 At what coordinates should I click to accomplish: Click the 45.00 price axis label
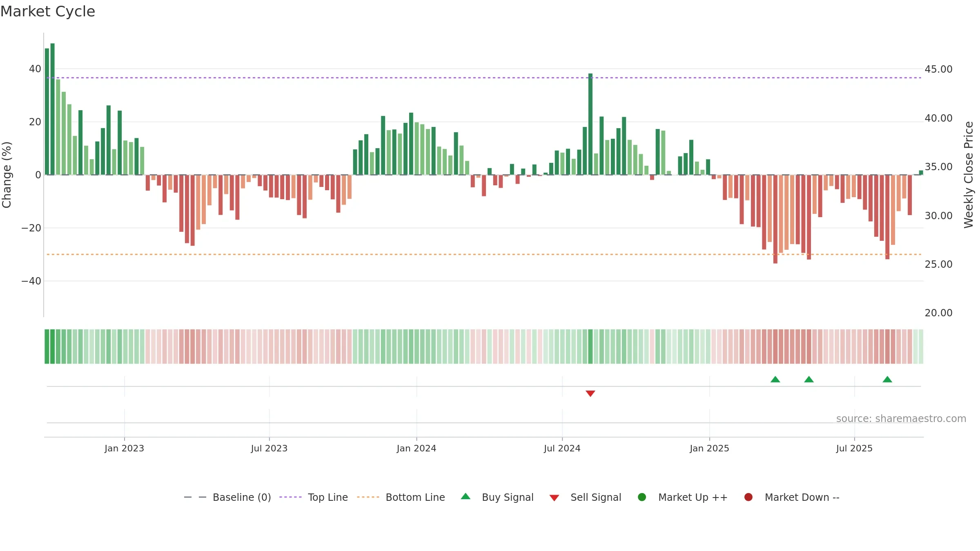click(938, 69)
